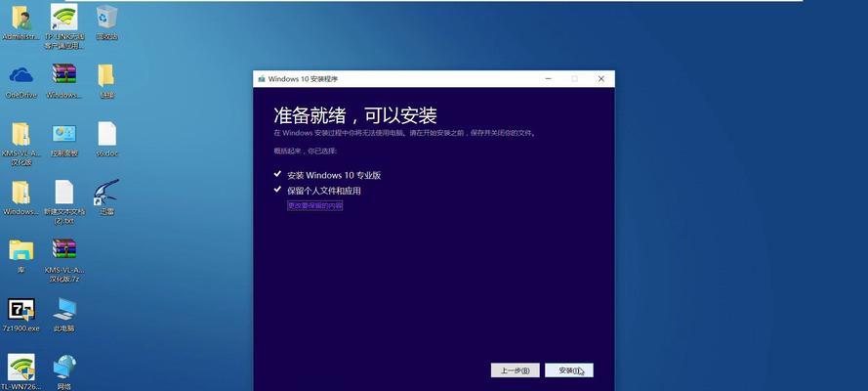Close the Windows 10 setup window
Screen dimensions: 868x391
(x=601, y=79)
